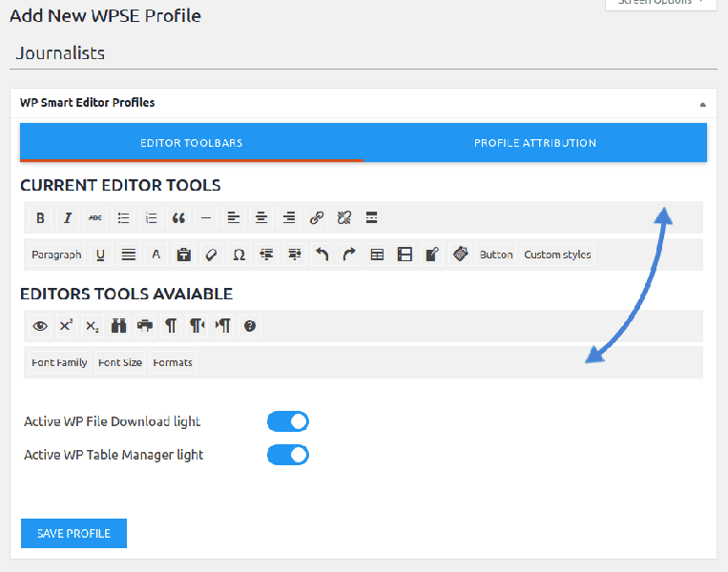Open the Paragraph format dropdown
Image resolution: width=728 pixels, height=572 pixels.
[x=56, y=255]
